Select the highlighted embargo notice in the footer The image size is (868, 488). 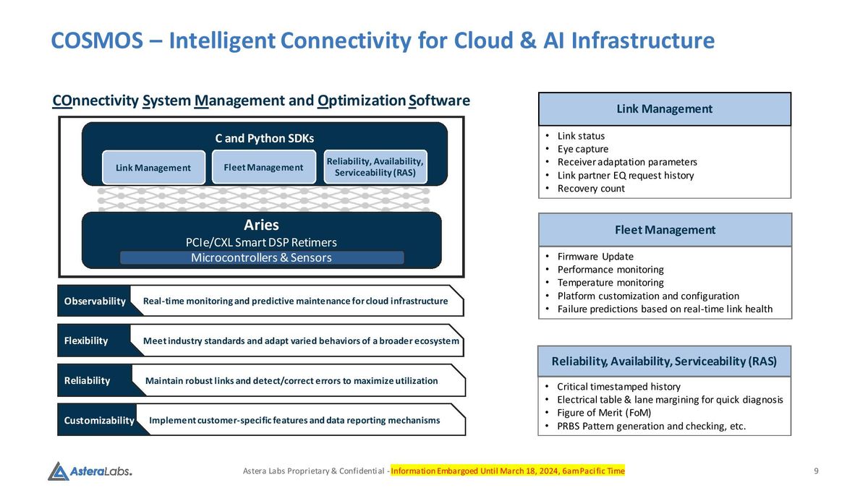(x=508, y=471)
